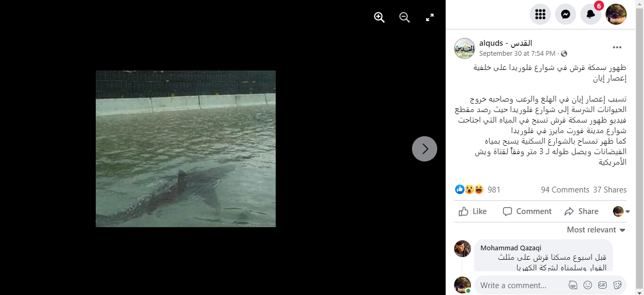Click the zoom in magnifier icon

(379, 17)
